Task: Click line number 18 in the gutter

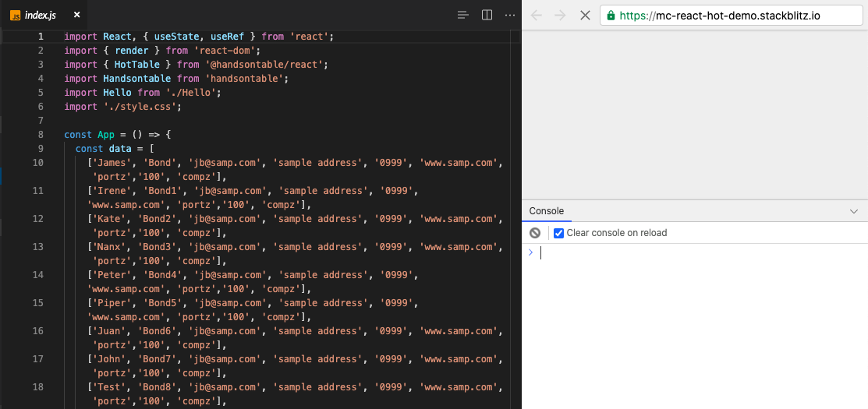Action: pos(37,387)
